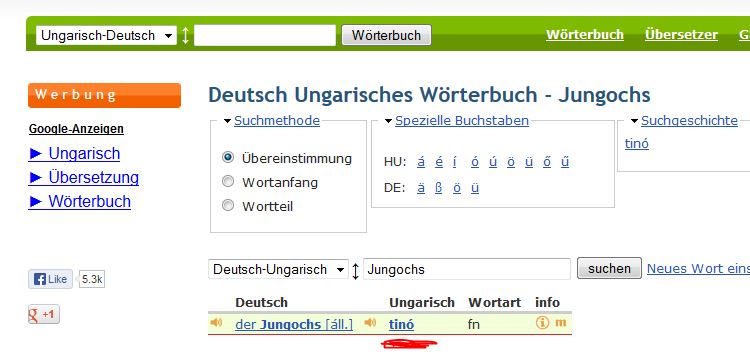750x363 pixels.
Task: Click fn word type cell
Action: [474, 324]
